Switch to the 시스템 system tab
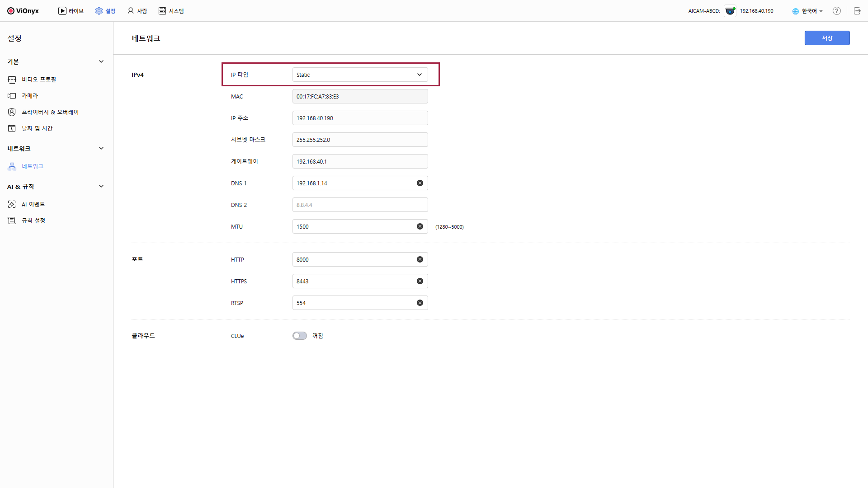The height and width of the screenshot is (488, 868). tap(171, 11)
